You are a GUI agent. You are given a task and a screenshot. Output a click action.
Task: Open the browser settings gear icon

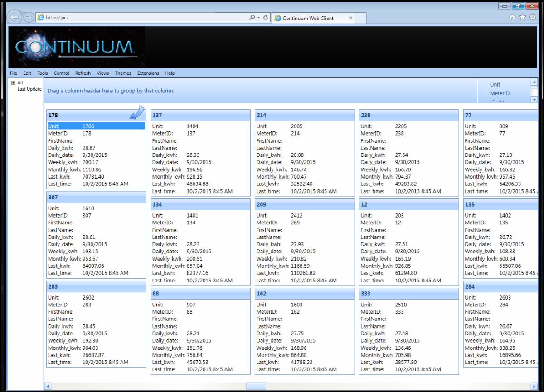[533, 18]
